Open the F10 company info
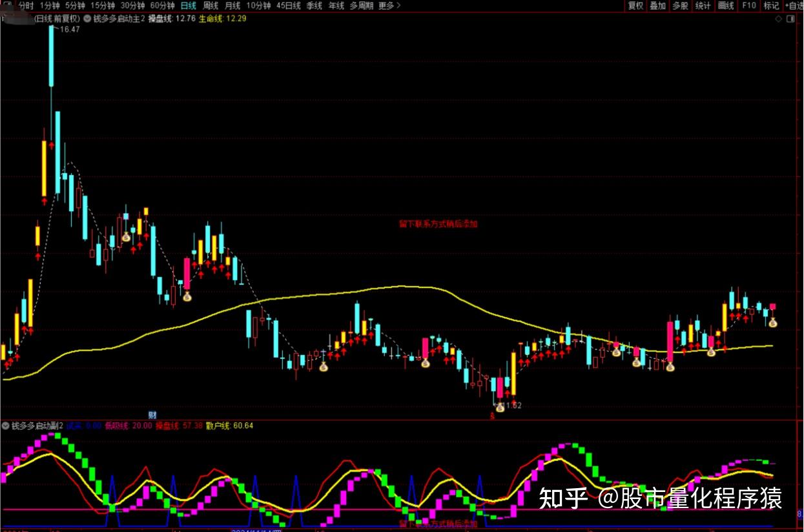The height and width of the screenshot is (532, 804). click(x=749, y=5)
